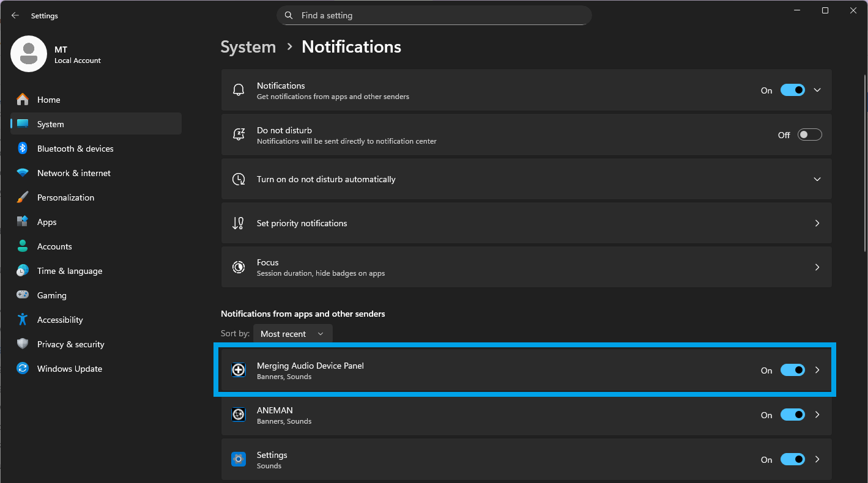Click the Apps icon in sidebar
Screen dimensions: 868x483
tap(23, 222)
